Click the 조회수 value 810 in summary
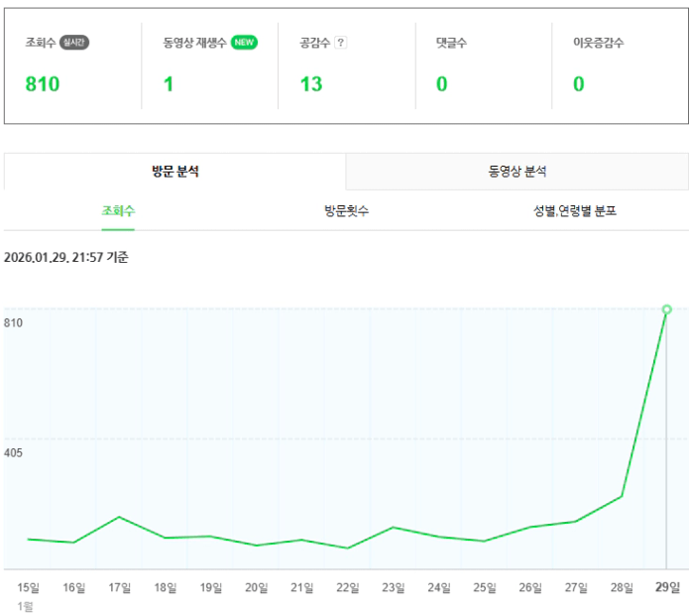Viewport: 689px width, 616px height. click(x=43, y=84)
